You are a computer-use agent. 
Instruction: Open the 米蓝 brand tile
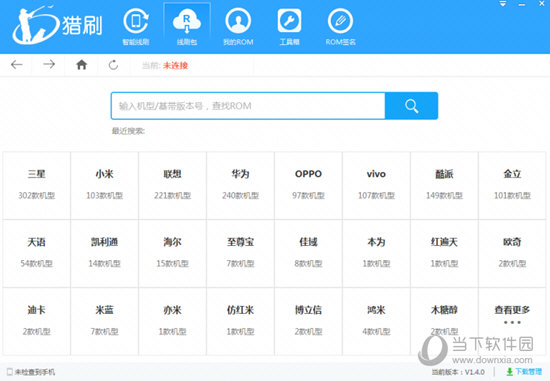coord(105,321)
